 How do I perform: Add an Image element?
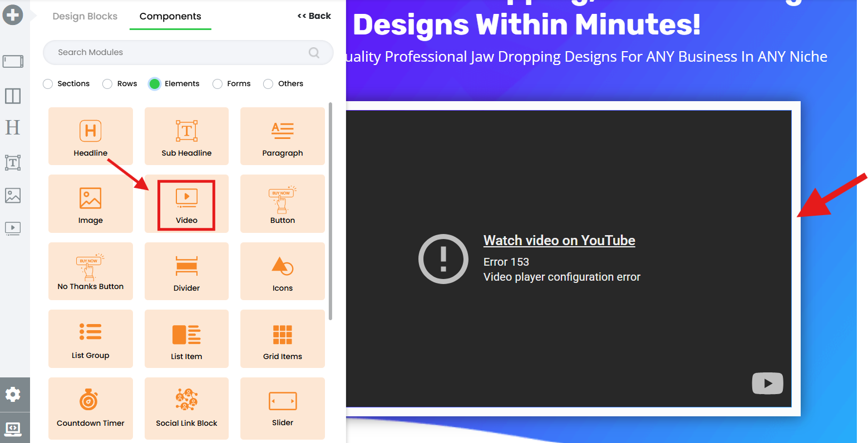[91, 203]
